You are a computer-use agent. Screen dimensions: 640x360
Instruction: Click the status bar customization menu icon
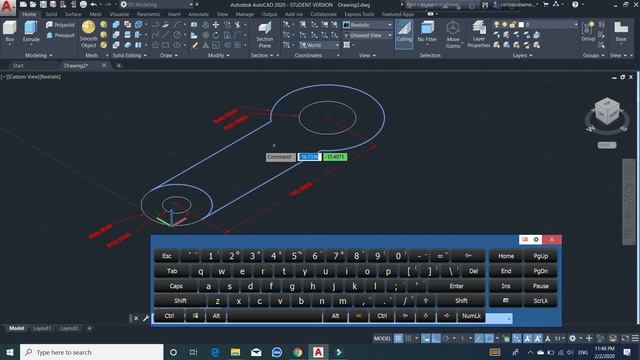(635, 338)
